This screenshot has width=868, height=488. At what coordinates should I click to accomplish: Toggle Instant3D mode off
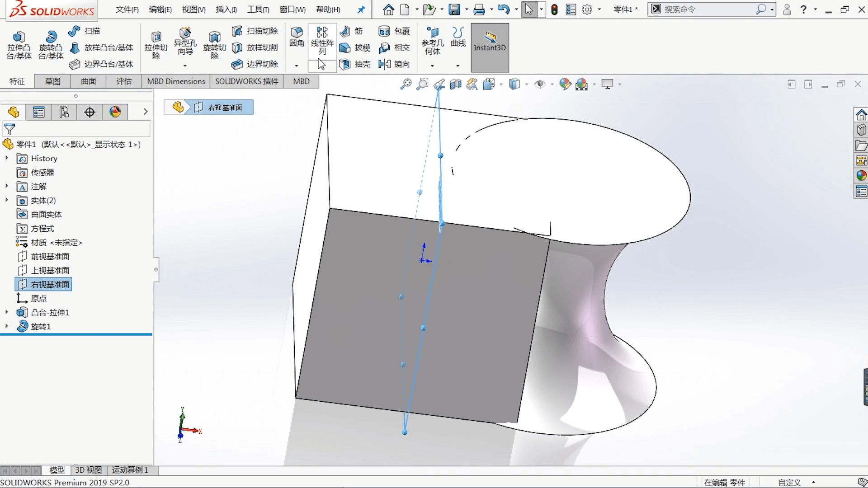pos(490,47)
